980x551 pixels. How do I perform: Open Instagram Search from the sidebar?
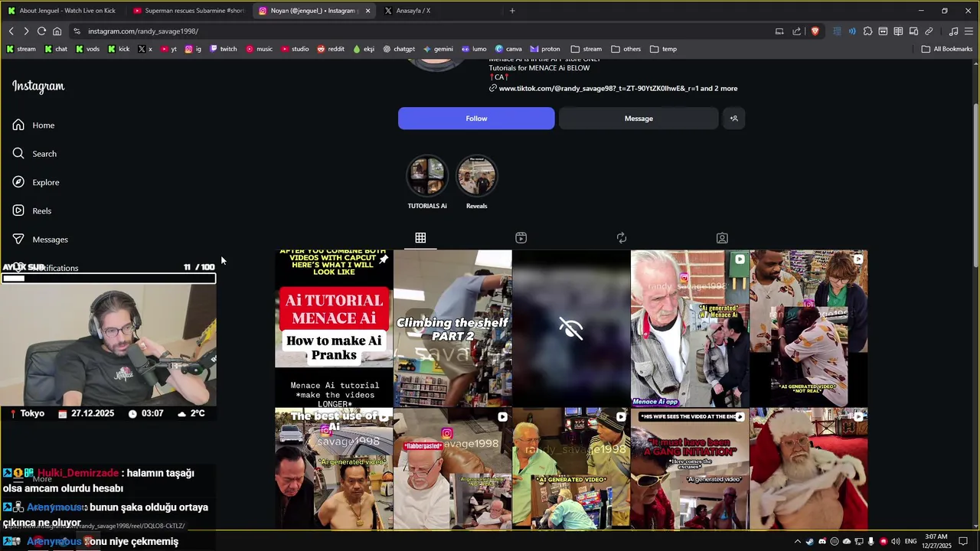pos(34,154)
